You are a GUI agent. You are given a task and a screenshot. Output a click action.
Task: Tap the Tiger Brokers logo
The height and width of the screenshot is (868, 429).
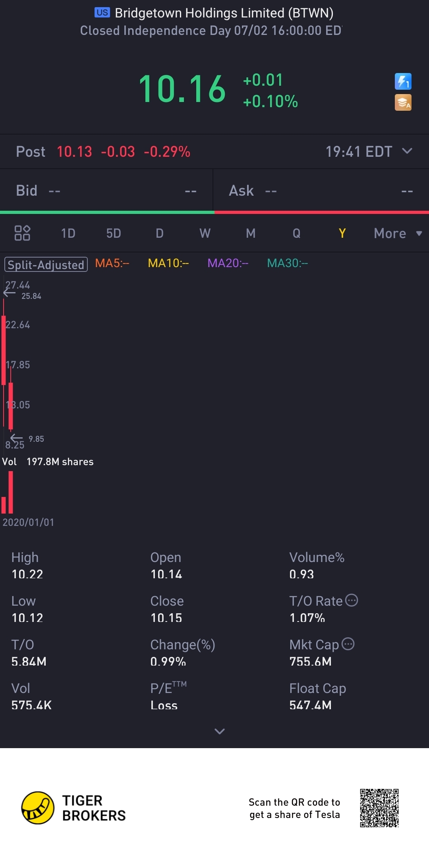pos(73,808)
